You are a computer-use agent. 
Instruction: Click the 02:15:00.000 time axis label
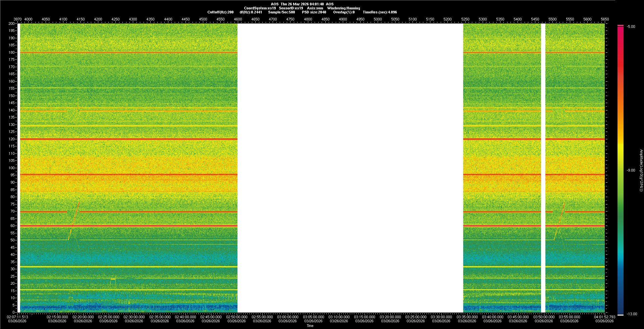[x=57, y=317]
